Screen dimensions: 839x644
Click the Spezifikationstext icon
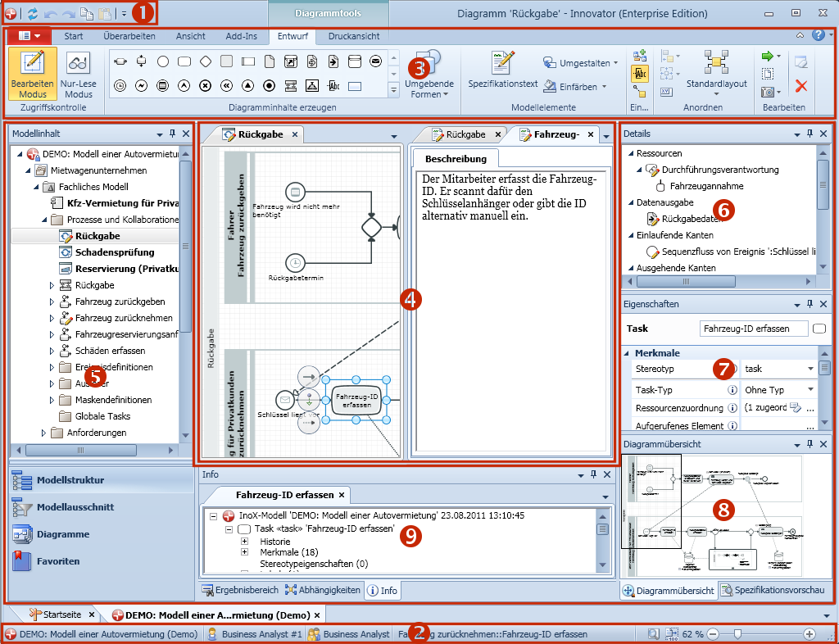click(502, 63)
